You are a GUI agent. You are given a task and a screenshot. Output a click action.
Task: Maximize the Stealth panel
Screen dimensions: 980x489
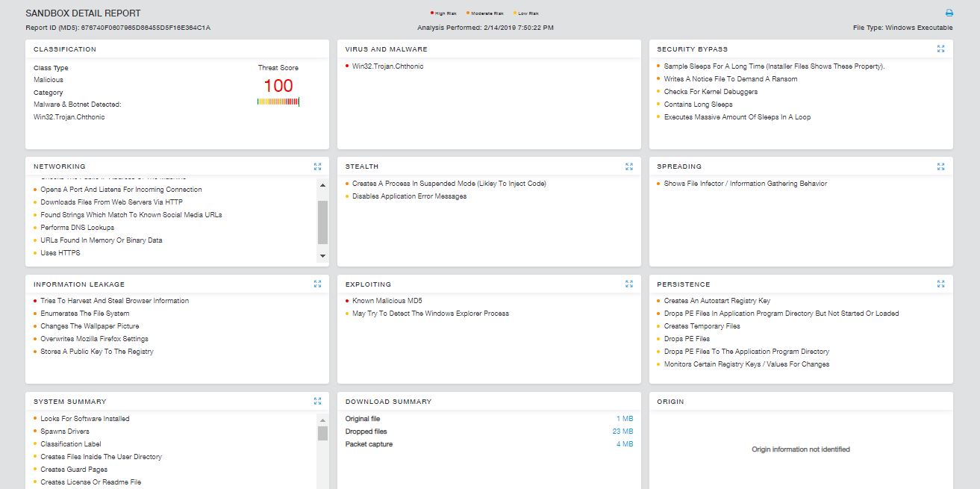(629, 166)
